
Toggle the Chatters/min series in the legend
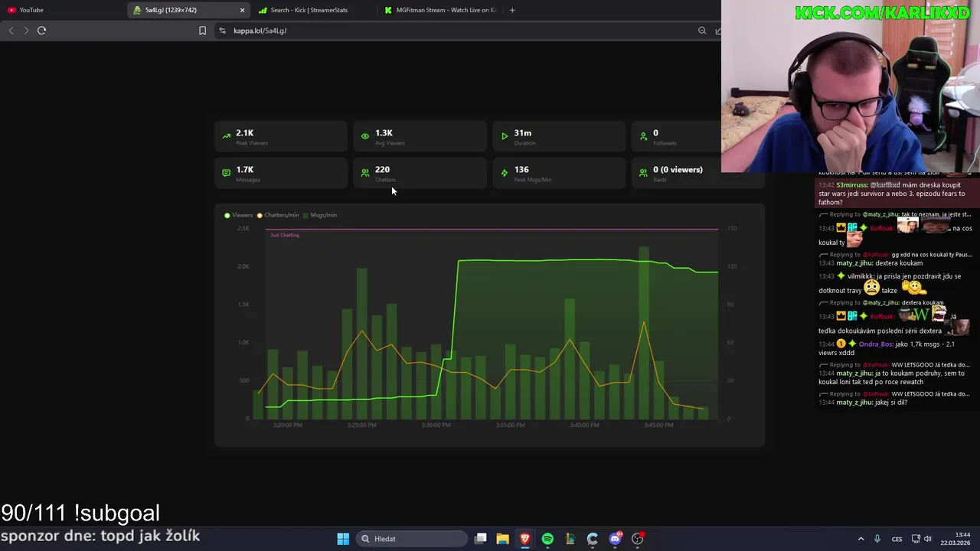(x=278, y=215)
